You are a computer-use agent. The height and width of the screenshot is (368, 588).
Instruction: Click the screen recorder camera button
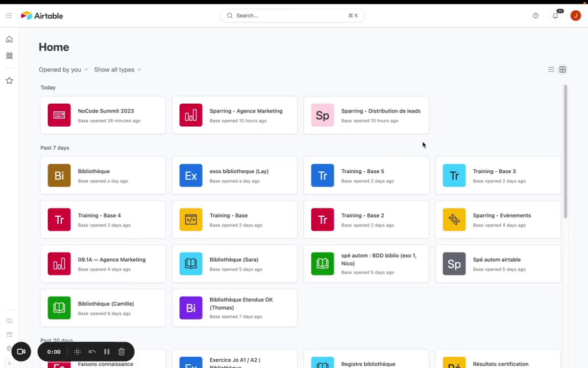(x=21, y=352)
